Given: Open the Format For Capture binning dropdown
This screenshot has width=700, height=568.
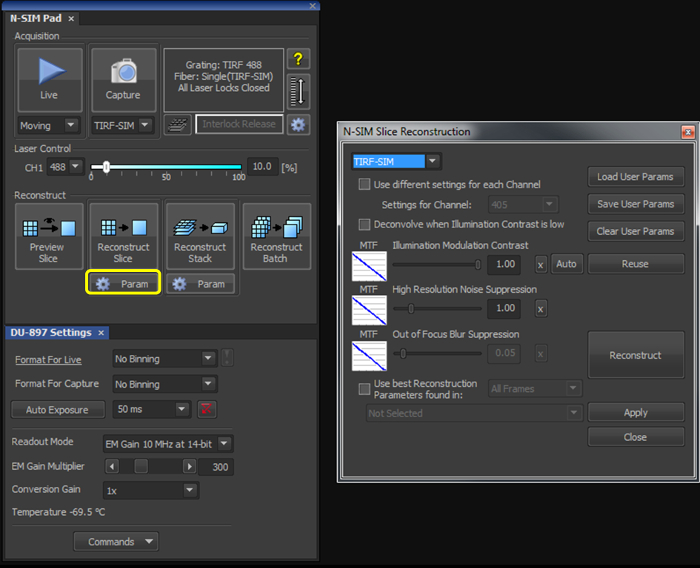Looking at the screenshot, I should click(x=164, y=384).
